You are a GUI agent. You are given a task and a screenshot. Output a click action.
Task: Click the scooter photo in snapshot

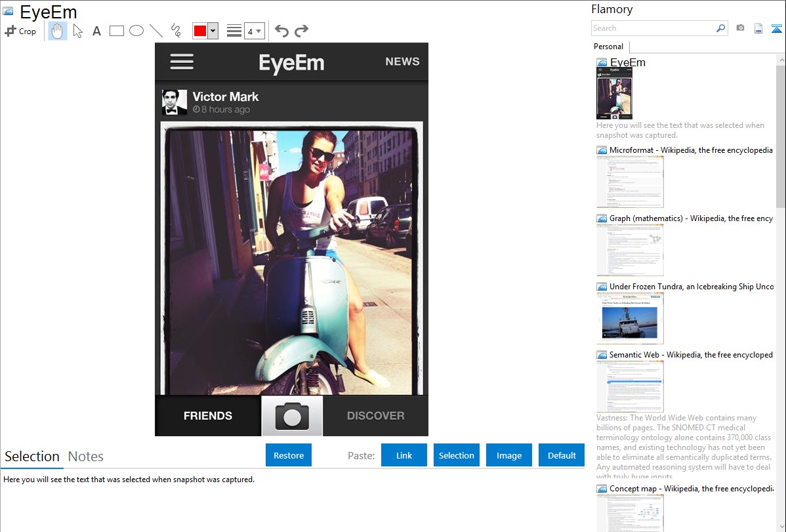pyautogui.click(x=292, y=258)
